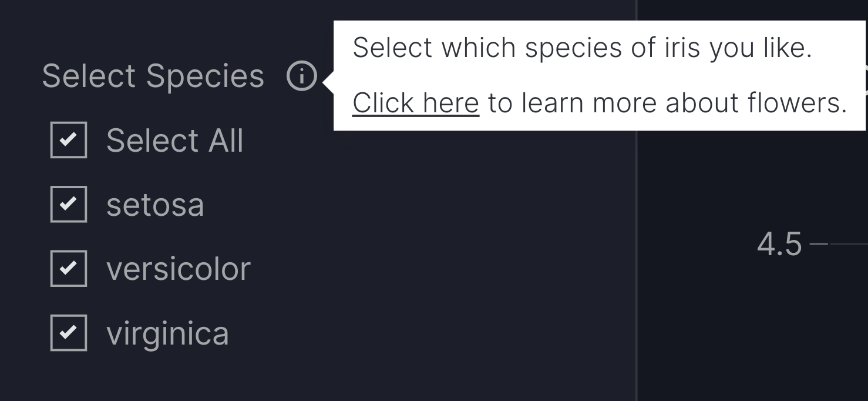Image resolution: width=868 pixels, height=401 pixels.
Task: Untick the virginica checkbox
Action: (x=69, y=332)
